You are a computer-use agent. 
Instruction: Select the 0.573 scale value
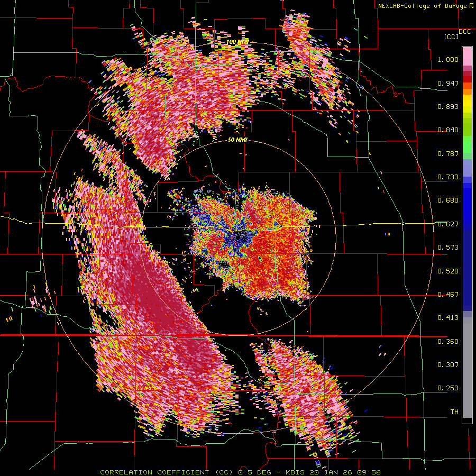tap(448, 248)
